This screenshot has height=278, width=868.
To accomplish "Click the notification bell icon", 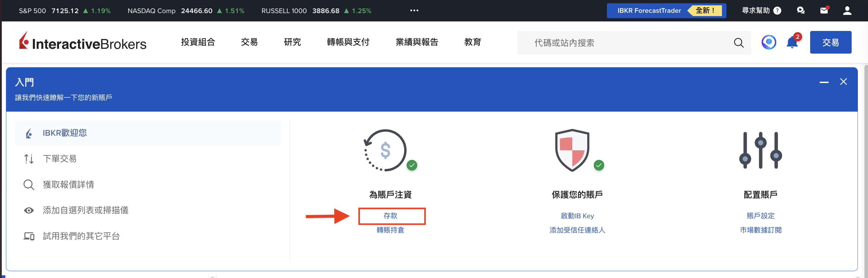I will (792, 43).
